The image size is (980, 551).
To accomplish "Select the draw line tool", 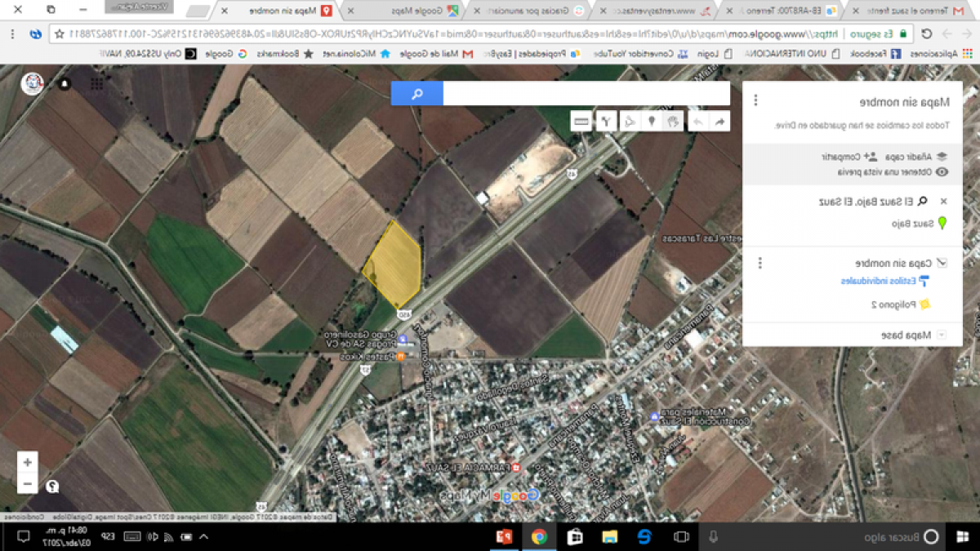I will pyautogui.click(x=629, y=121).
